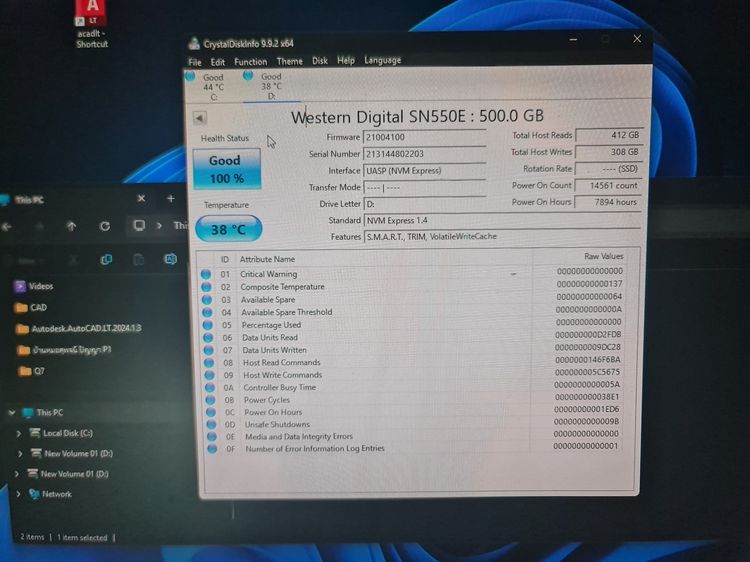
Task: Click the Standard field NVM Express 1.4
Action: pos(502,220)
